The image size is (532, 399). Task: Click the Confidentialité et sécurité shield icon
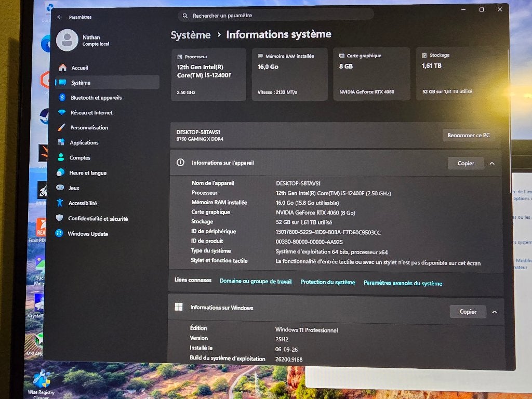[59, 218]
